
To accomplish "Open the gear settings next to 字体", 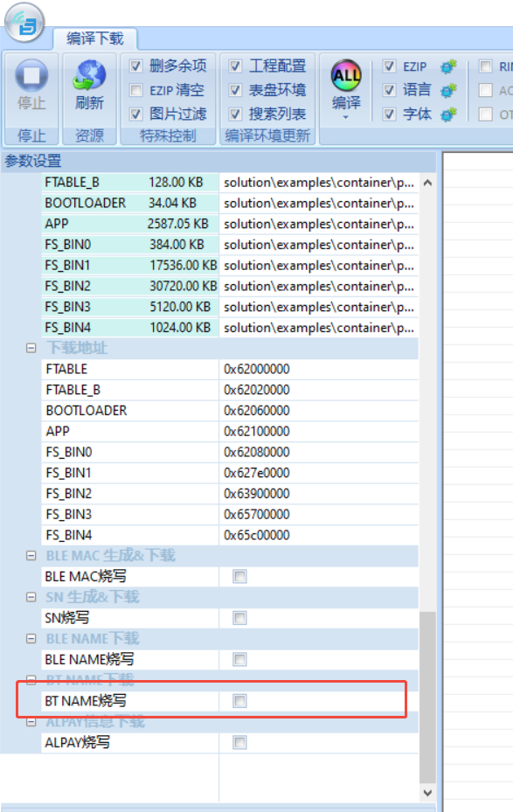I will tap(448, 114).
